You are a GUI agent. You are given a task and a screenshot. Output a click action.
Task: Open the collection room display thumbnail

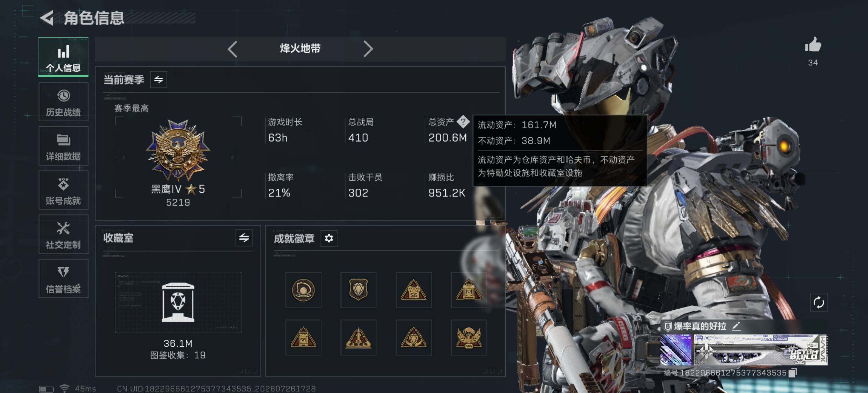pyautogui.click(x=178, y=302)
